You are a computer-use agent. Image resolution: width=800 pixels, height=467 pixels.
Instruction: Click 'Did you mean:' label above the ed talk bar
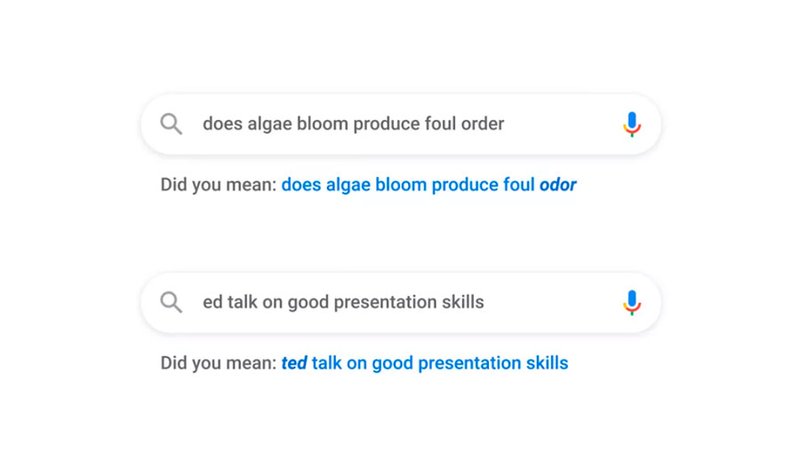tap(218, 184)
